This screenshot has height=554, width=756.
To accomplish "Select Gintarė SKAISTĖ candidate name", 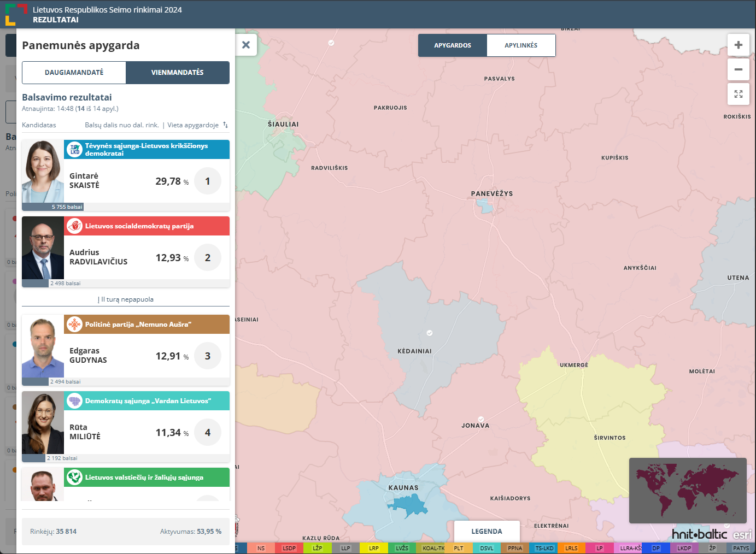I will 85,180.
